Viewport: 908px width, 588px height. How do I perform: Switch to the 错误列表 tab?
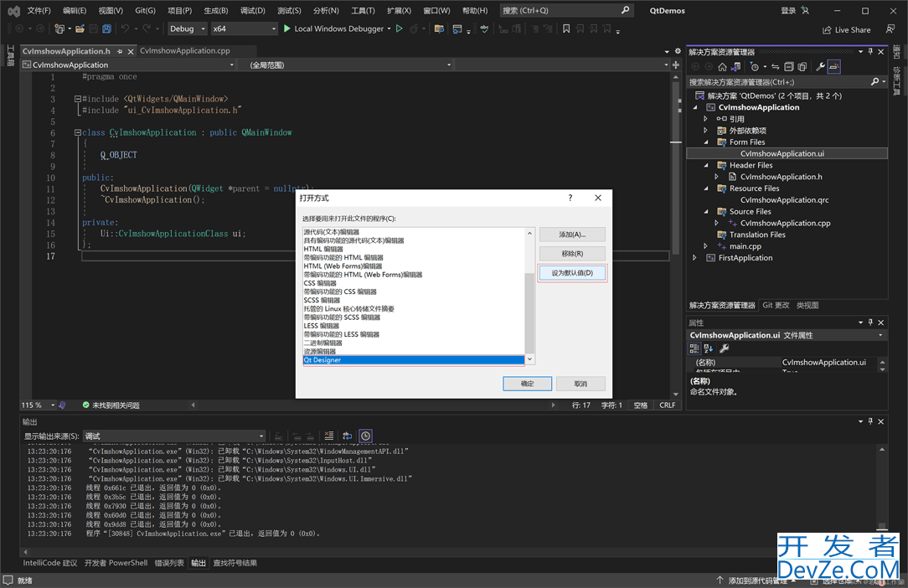(x=169, y=563)
